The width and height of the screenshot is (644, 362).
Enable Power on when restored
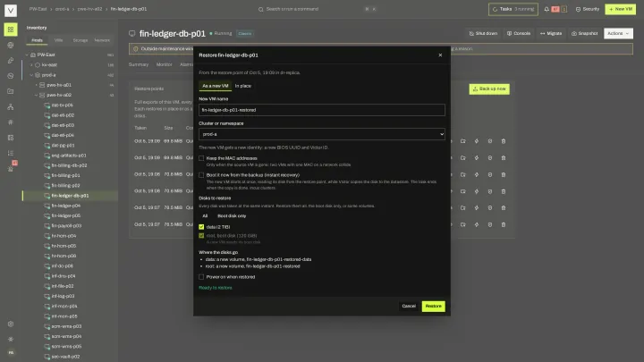[201, 277]
